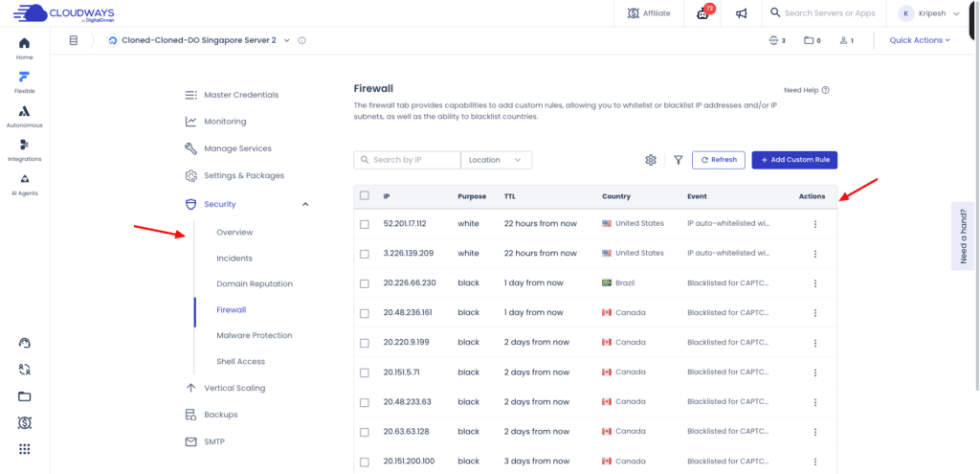Click the dollar billing icon in lower sidebar

click(24, 422)
